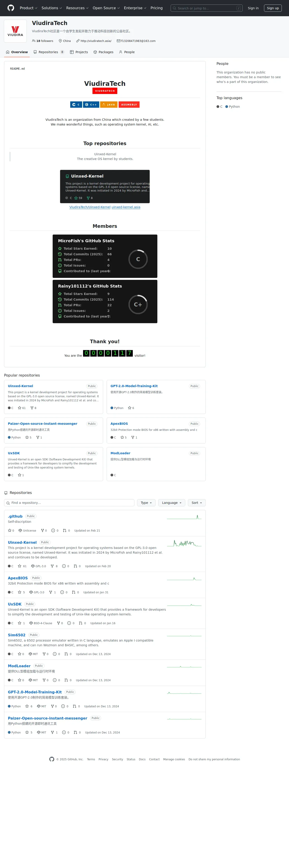Open Paizer-Open-source-instant-messenger popular card

[43, 424]
